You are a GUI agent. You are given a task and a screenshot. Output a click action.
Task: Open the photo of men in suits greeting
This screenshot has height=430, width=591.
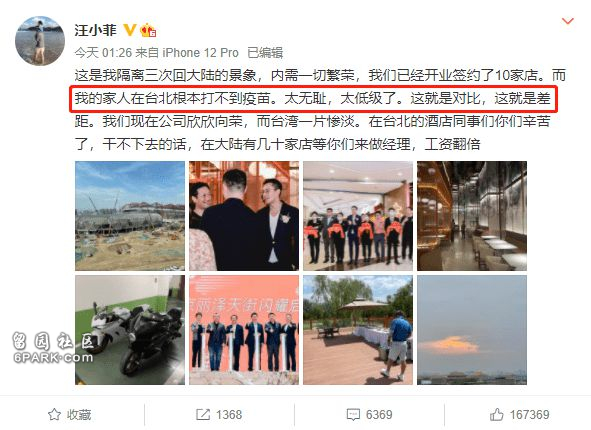coord(244,216)
